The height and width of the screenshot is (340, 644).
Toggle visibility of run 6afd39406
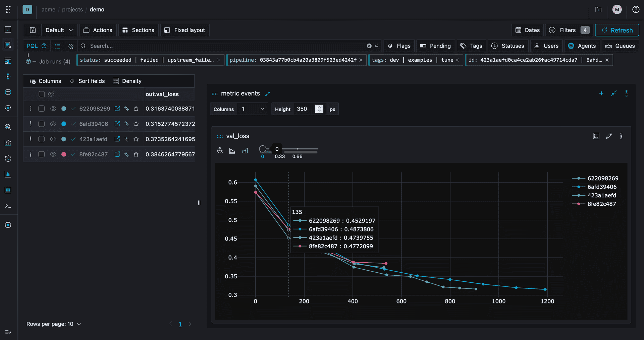tap(53, 124)
